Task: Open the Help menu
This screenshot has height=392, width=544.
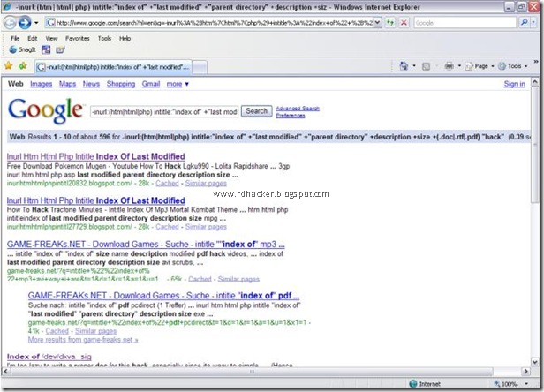Action: click(x=125, y=38)
